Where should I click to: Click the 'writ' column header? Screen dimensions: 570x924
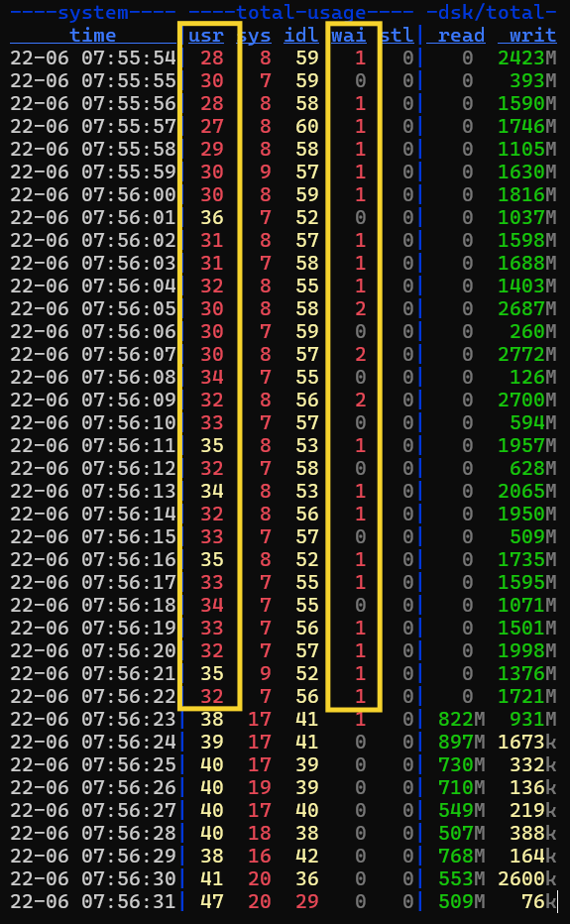coord(533,36)
